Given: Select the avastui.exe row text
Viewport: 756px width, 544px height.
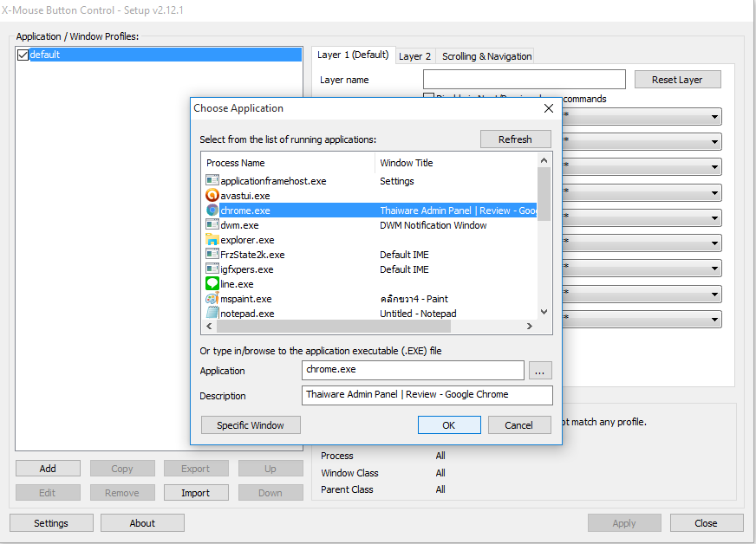Looking at the screenshot, I should pyautogui.click(x=245, y=196).
